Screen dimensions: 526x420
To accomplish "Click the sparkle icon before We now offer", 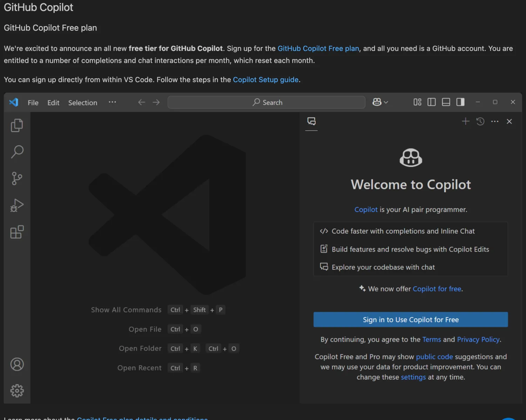I will 362,288.
